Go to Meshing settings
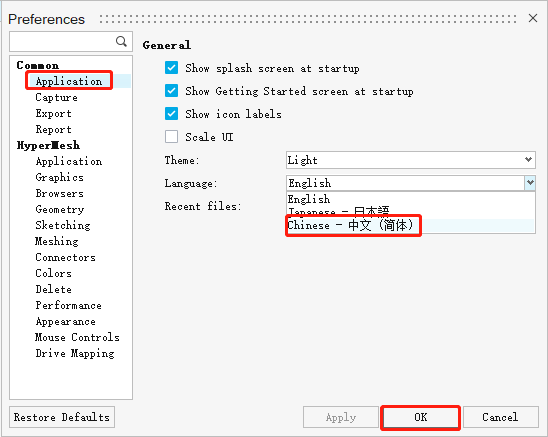 57,241
